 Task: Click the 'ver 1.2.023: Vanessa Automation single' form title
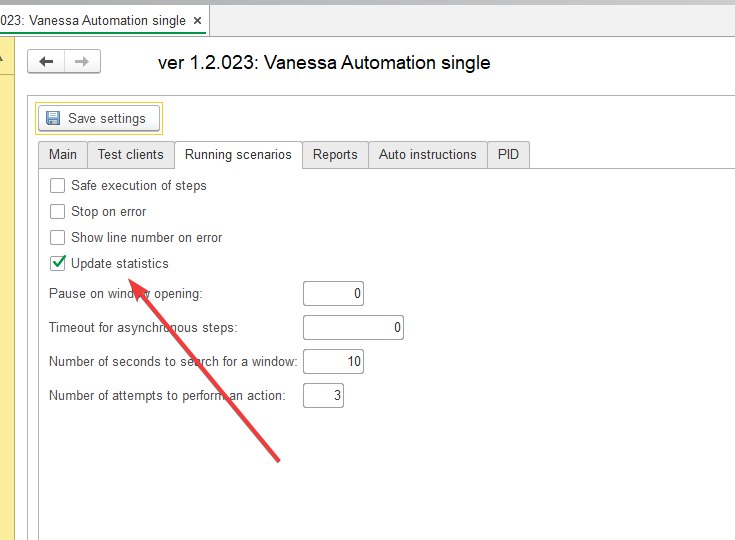[324, 63]
